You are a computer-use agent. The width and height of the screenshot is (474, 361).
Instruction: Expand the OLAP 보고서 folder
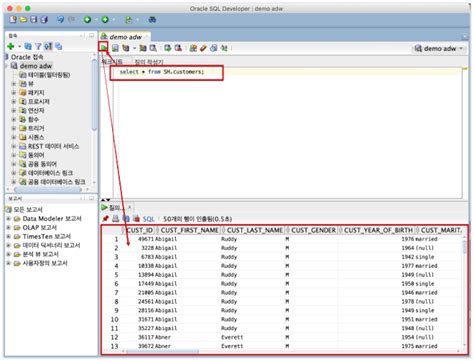click(x=8, y=227)
